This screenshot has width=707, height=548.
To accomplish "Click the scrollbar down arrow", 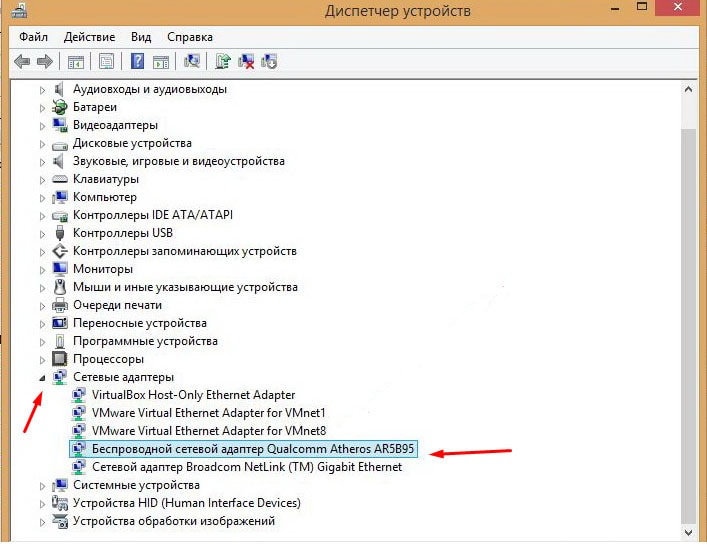I will coord(688,533).
